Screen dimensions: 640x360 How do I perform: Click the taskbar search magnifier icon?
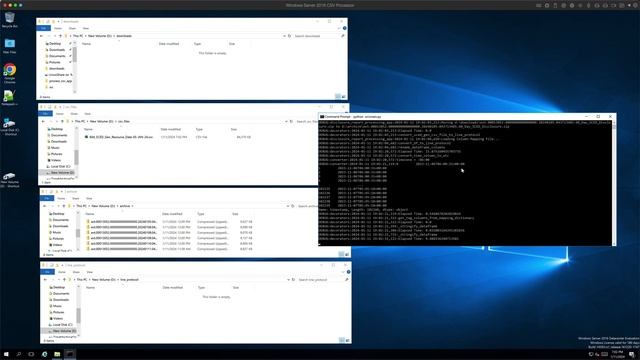coord(19,354)
